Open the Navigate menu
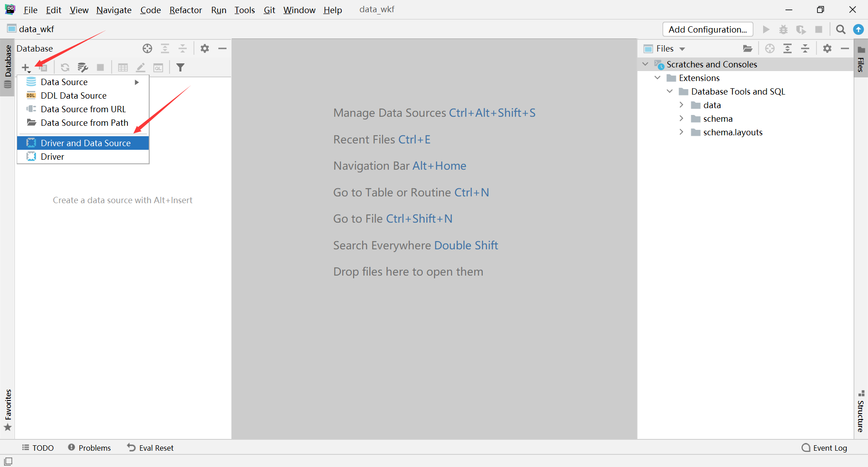Viewport: 868px width, 467px height. coord(114,10)
